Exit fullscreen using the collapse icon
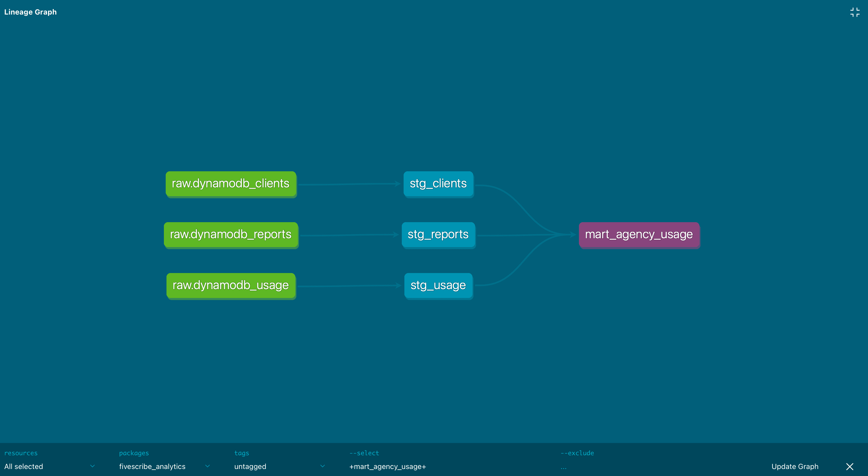The width and height of the screenshot is (868, 476). [855, 12]
